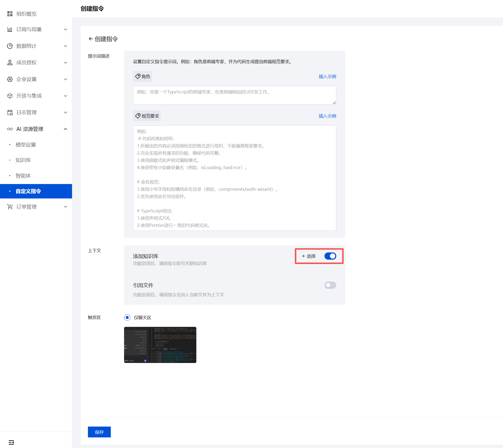
Task: Collapse the AI 资源管理 section chevron
Action: point(66,129)
